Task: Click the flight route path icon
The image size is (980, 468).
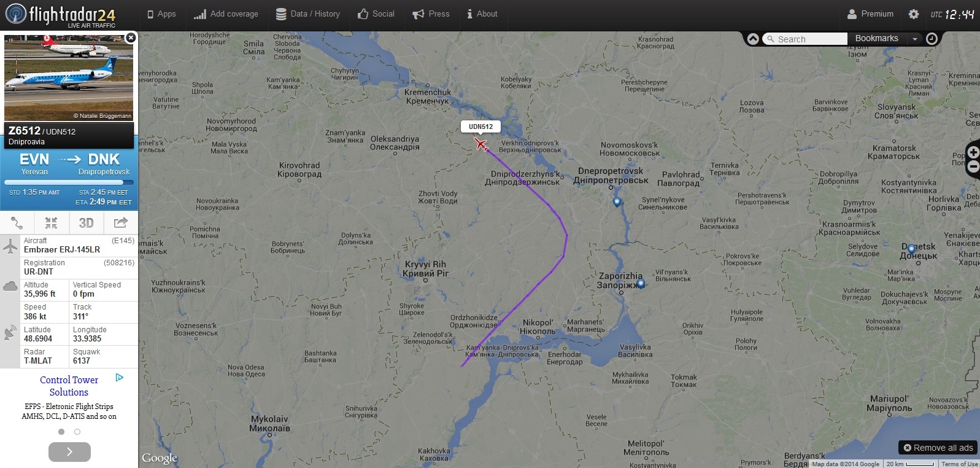Action: [17, 223]
